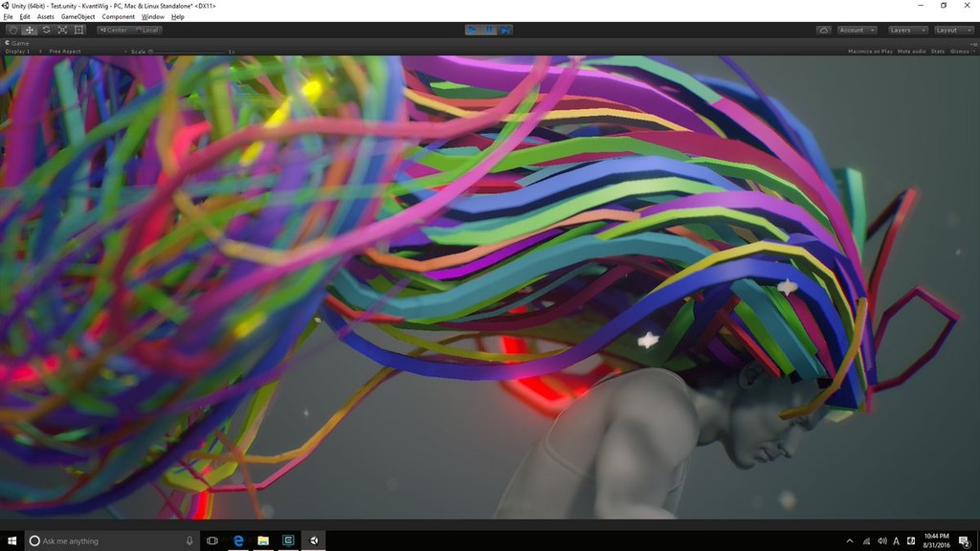Select the Move tool
The image size is (980, 551).
30,30
